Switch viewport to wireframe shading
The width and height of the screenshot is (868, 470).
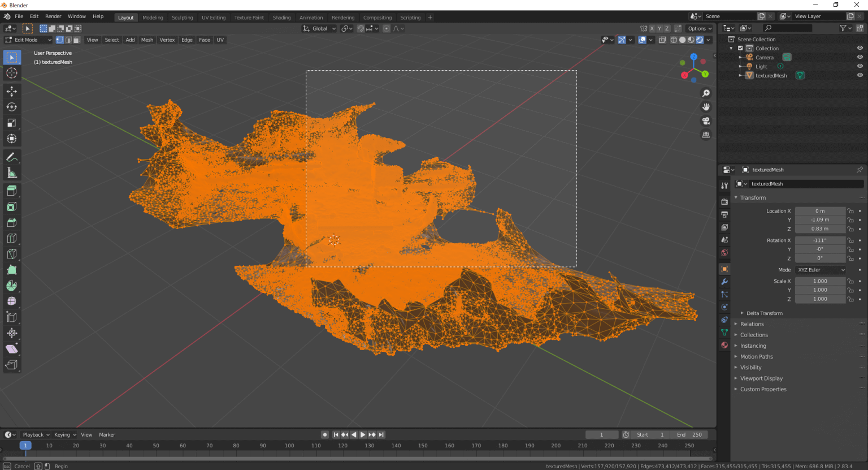[673, 40]
